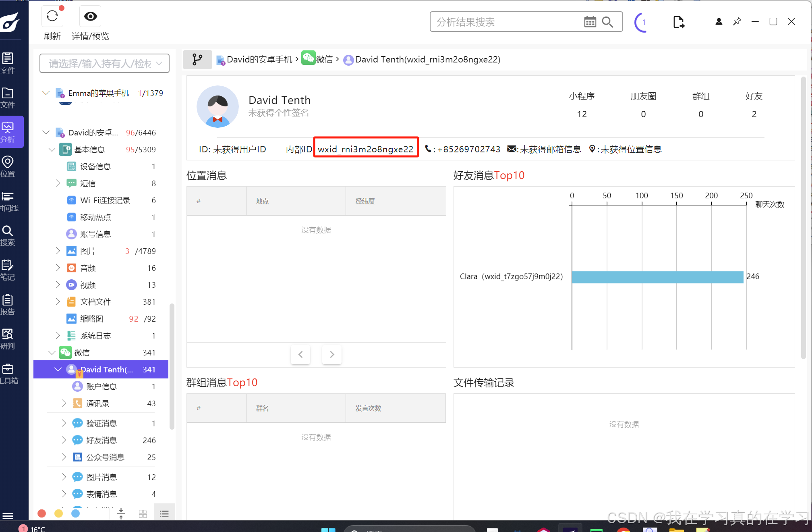The height and width of the screenshot is (532, 812).
Task: Collapse the Emma的苹果手机 tree node
Action: pyautogui.click(x=46, y=93)
